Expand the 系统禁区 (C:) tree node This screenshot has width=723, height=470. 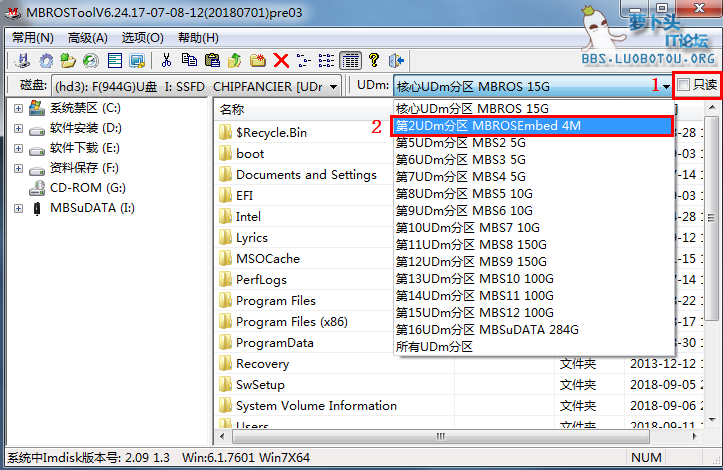pos(18,108)
